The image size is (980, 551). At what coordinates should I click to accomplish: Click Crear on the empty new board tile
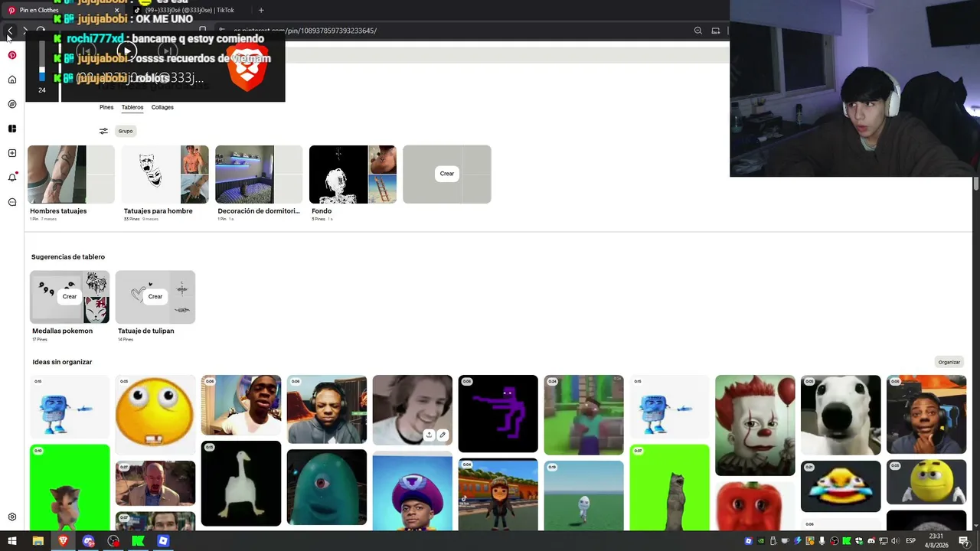(x=447, y=174)
